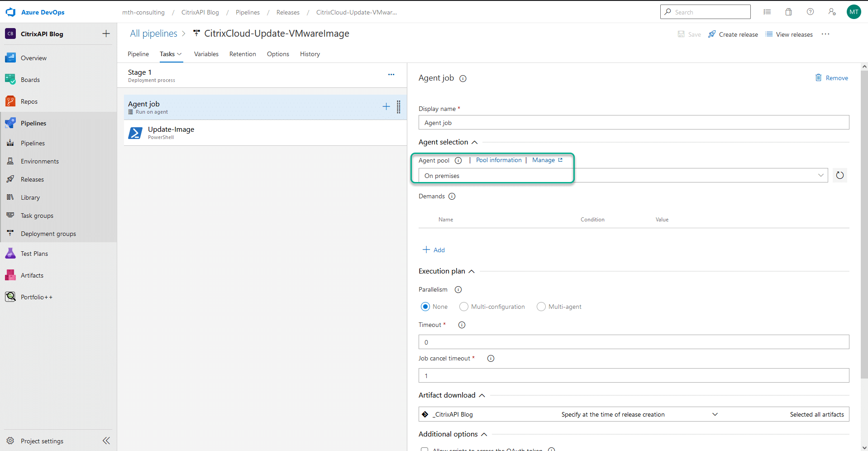Click Create release button

point(733,34)
